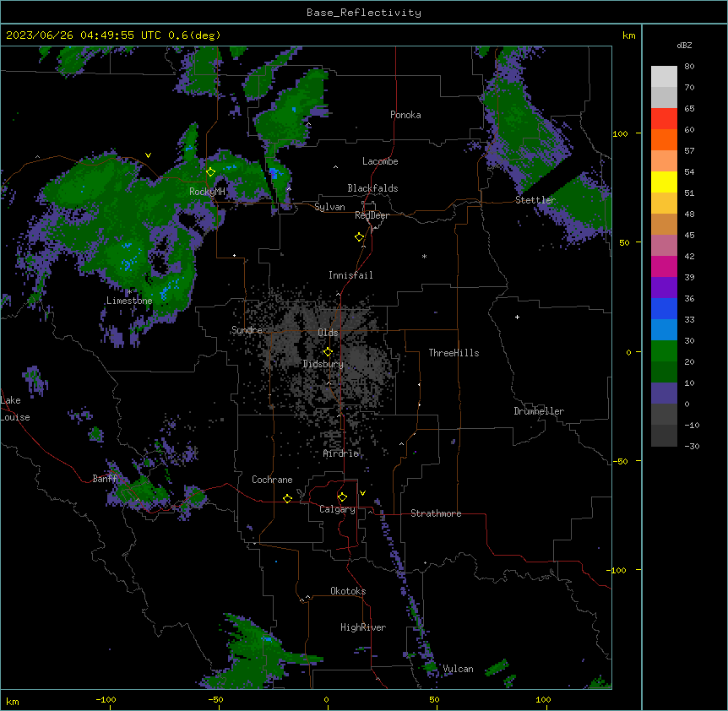This screenshot has width=728, height=711.
Task: Click the km unit label at top right
Action: 628,35
